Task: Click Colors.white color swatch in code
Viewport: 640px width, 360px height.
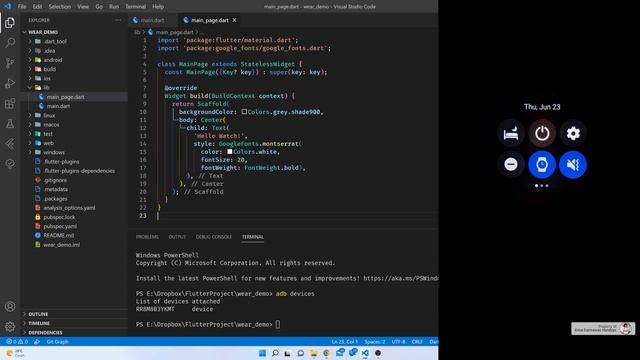Action: point(229,152)
